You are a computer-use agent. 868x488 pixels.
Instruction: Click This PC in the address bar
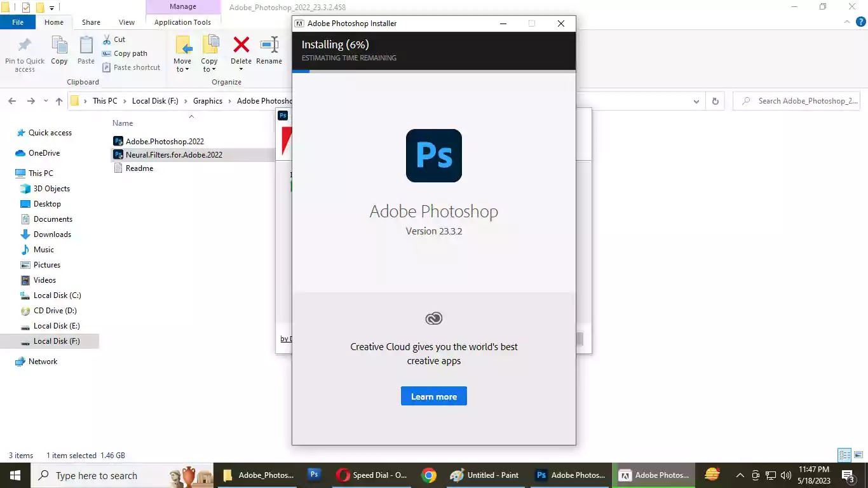coord(105,101)
